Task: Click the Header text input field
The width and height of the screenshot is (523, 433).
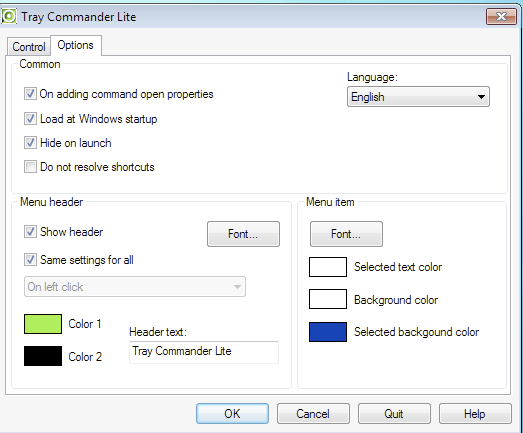Action: (204, 352)
